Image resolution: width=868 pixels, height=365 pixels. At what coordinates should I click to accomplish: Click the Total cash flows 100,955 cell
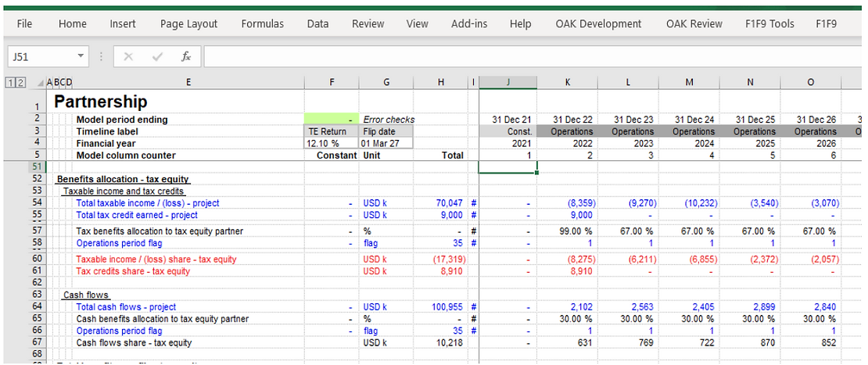click(447, 307)
